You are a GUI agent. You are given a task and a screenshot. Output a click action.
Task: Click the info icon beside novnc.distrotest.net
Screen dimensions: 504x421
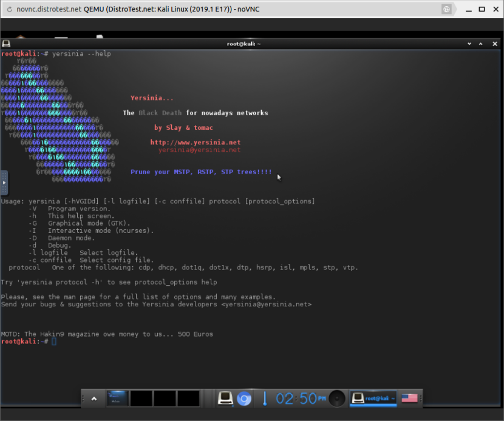8,9
